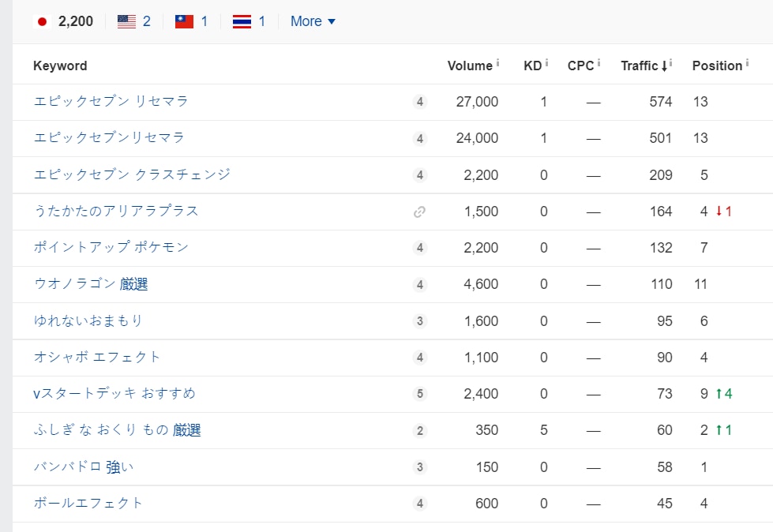Click traffic value 501
Image resolution: width=773 pixels, height=532 pixels.
661,138
